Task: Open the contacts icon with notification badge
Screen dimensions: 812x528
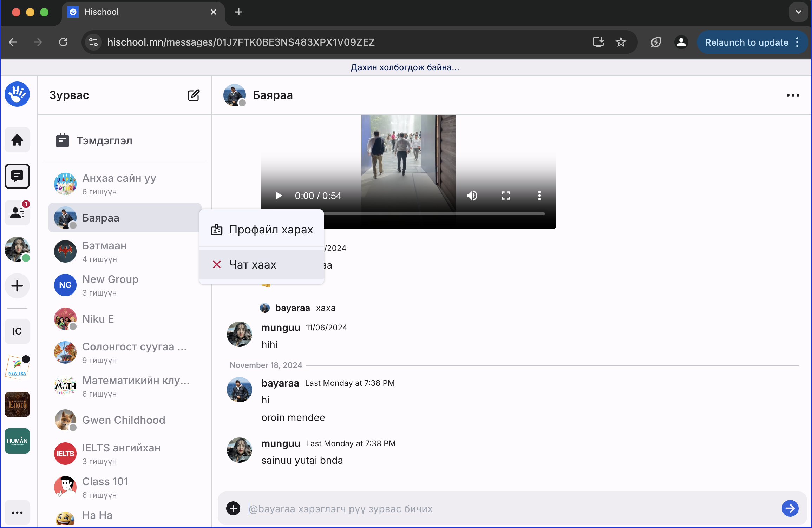Action: click(17, 212)
